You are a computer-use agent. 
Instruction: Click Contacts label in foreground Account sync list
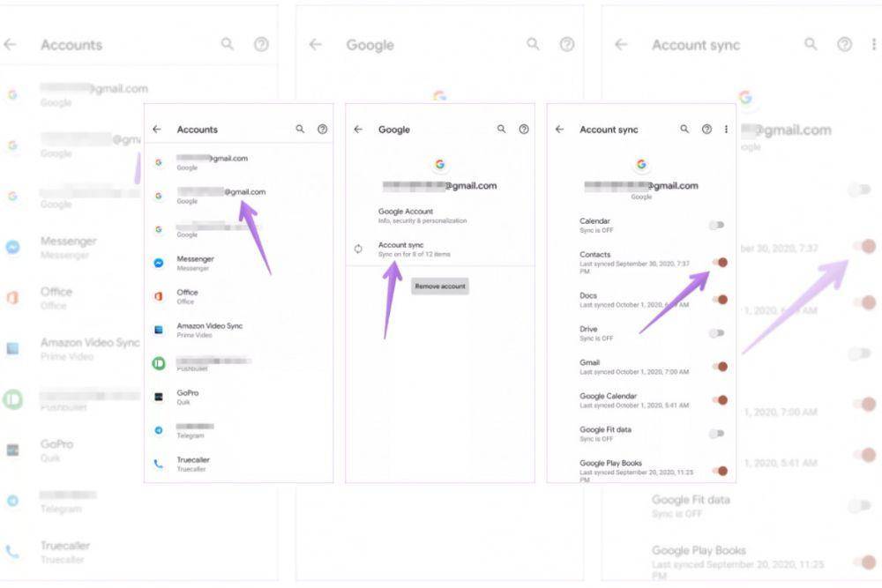(x=595, y=255)
